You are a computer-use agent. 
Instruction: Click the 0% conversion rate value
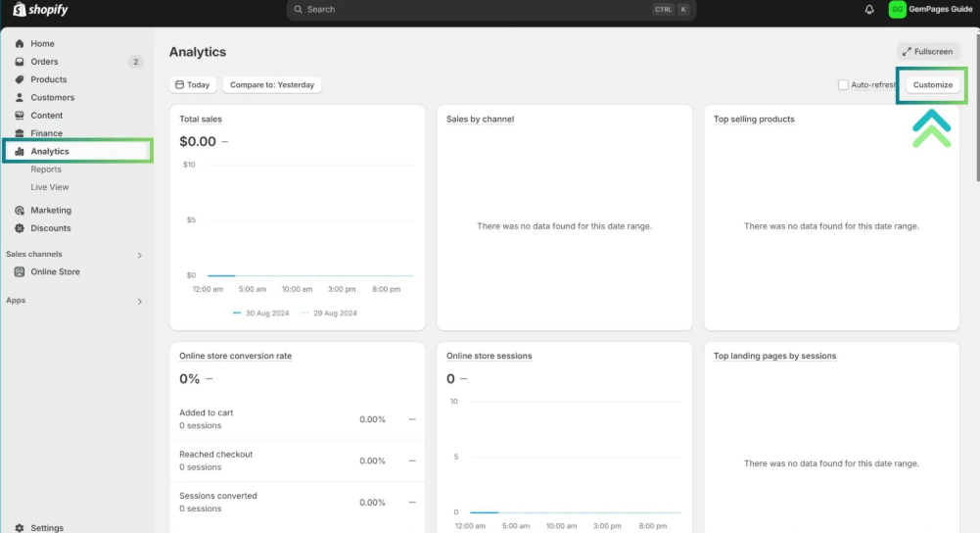pos(189,379)
